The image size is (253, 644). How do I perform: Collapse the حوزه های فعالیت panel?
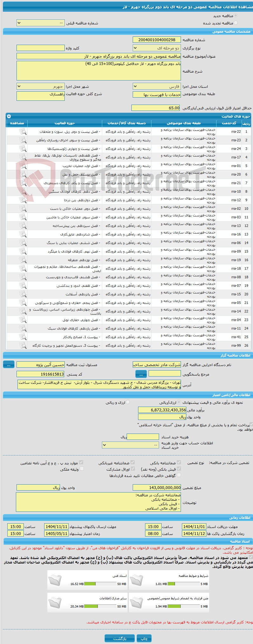9,116
